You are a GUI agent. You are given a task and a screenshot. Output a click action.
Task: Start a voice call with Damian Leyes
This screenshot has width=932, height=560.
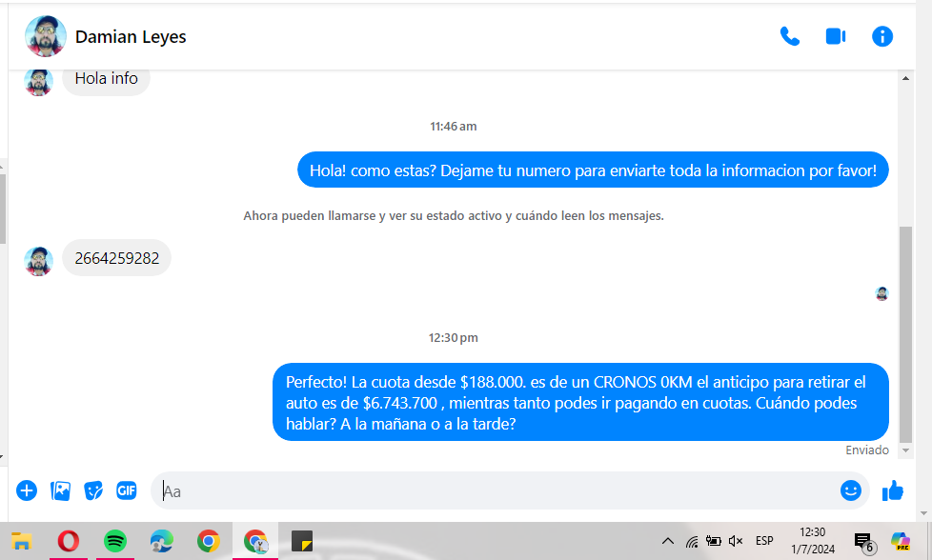pyautogui.click(x=789, y=36)
